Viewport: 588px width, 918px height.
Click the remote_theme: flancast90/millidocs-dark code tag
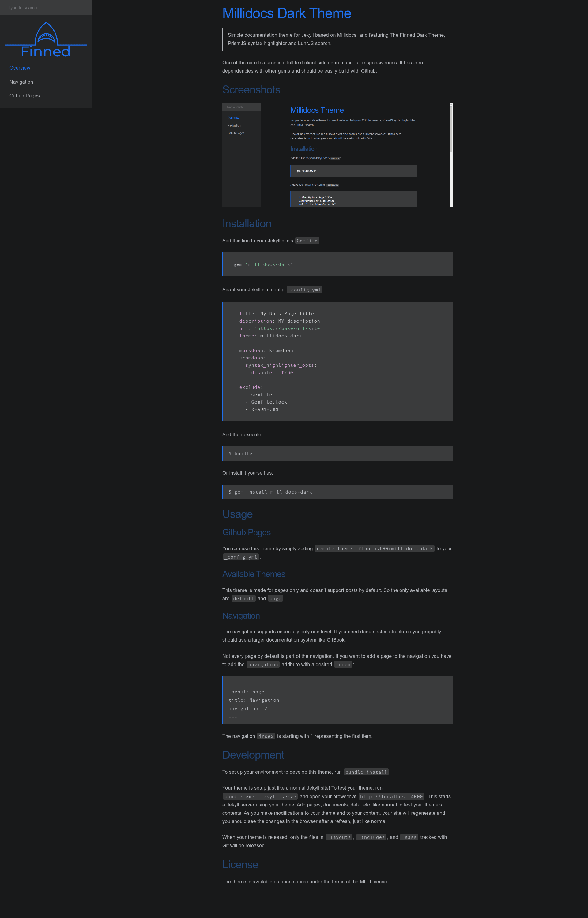375,548
